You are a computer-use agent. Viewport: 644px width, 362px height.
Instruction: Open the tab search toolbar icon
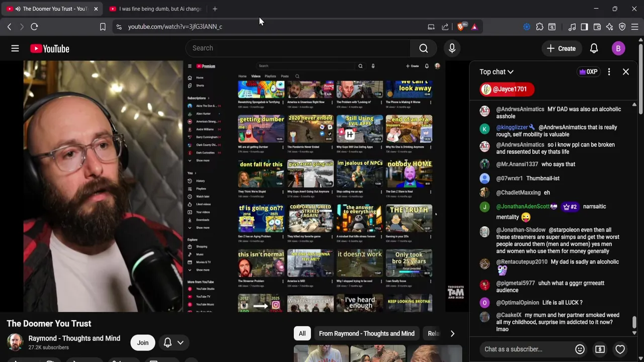(x=552, y=27)
